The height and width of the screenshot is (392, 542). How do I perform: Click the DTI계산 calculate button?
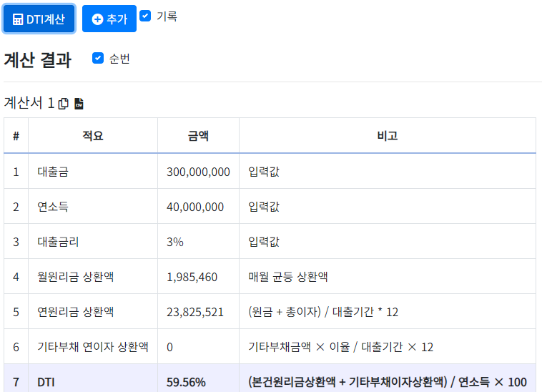[x=39, y=19]
